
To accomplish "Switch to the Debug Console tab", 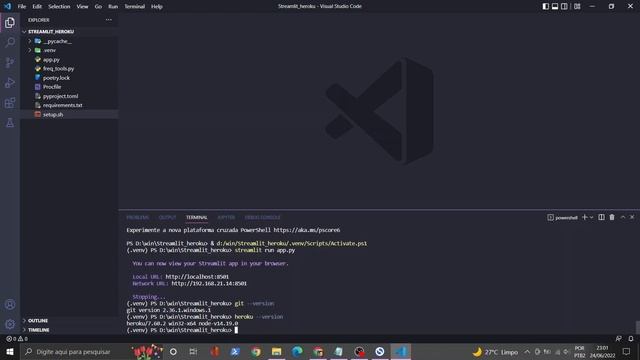I will [x=262, y=218].
